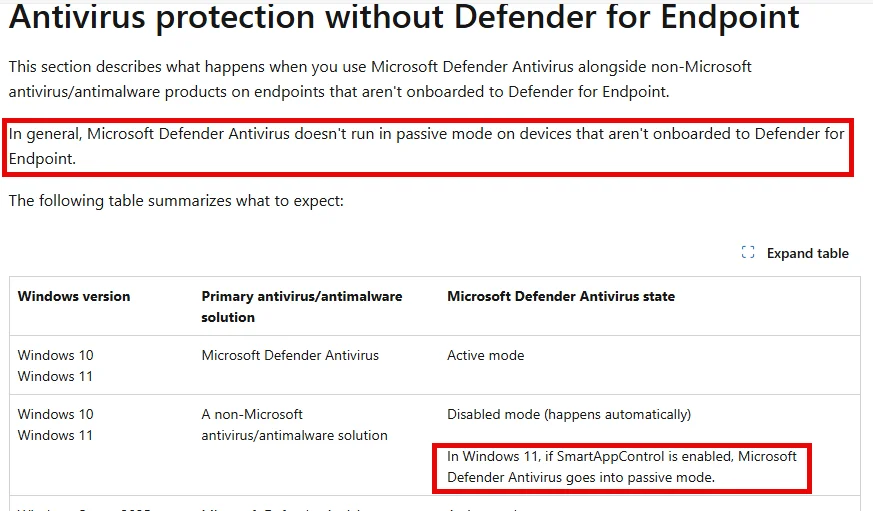Click the 'Active mode' table cell

click(485, 355)
